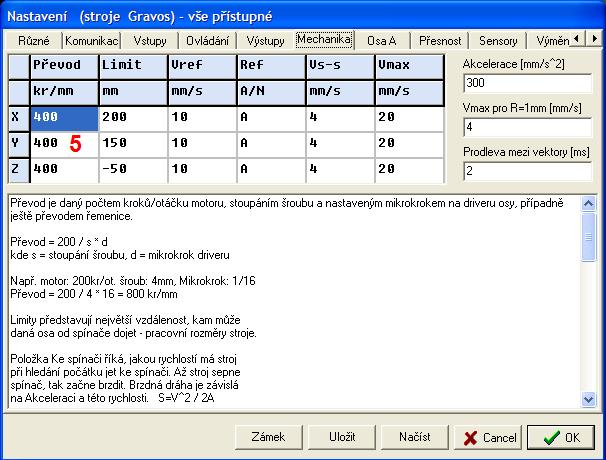This screenshot has width=606, height=460.
Task: Open the Komunikace tab
Action: [x=92, y=41]
